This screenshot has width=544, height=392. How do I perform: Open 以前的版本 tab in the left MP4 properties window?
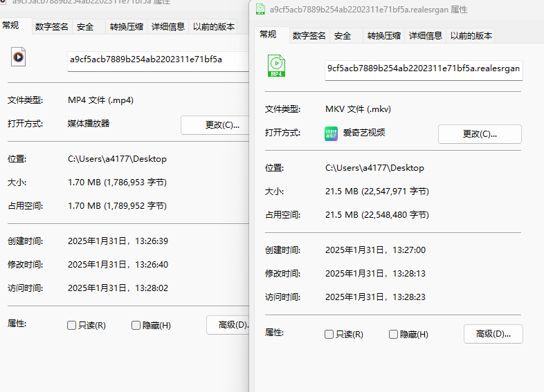213,27
